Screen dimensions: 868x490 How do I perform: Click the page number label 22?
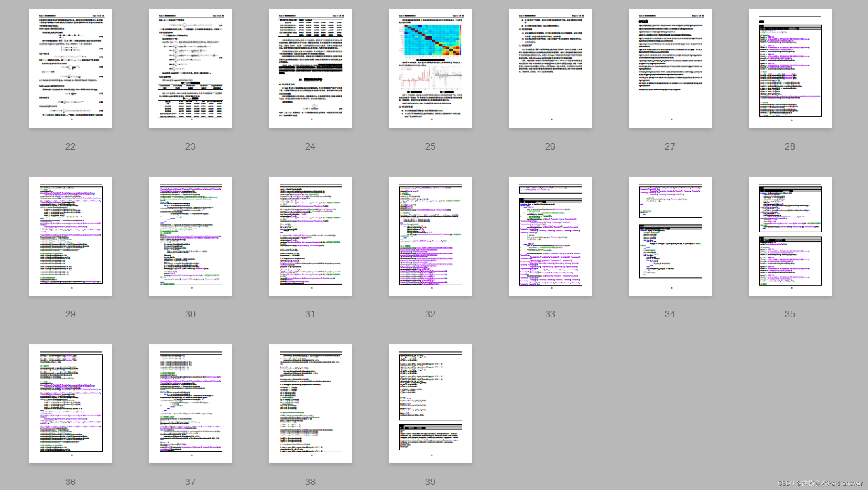[70, 146]
